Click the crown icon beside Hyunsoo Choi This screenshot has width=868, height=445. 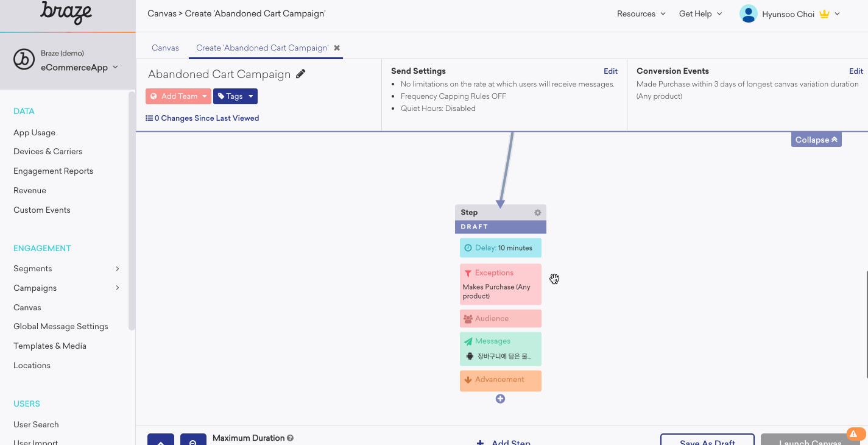click(x=824, y=14)
